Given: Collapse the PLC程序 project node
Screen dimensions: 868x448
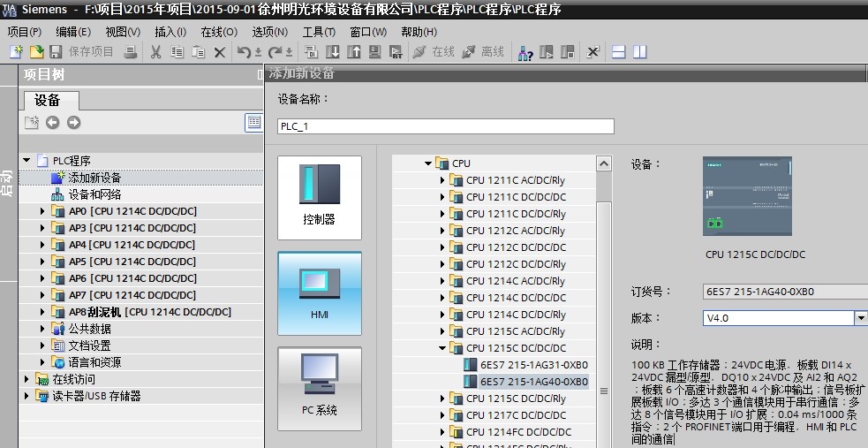Looking at the screenshot, I should tap(26, 161).
